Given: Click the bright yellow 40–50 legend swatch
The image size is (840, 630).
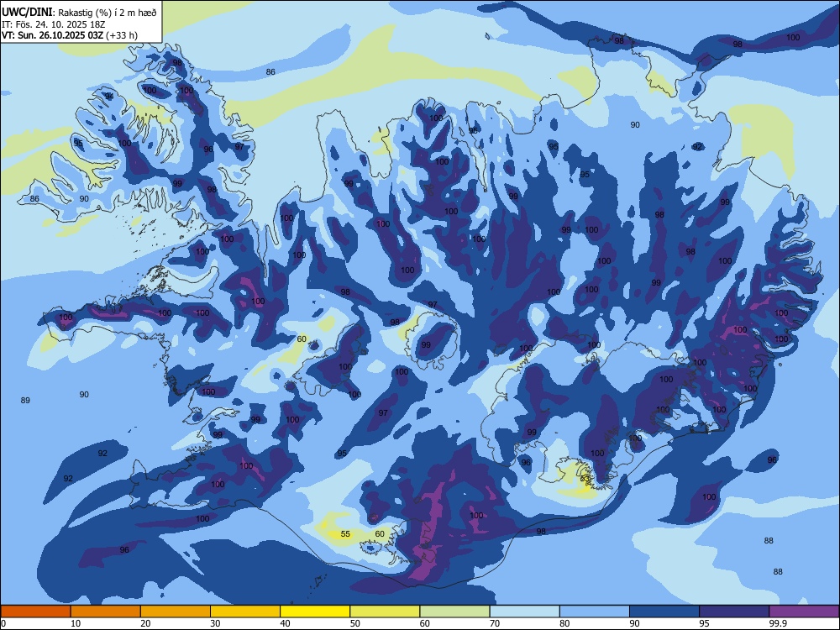Looking at the screenshot, I should (x=315, y=612).
